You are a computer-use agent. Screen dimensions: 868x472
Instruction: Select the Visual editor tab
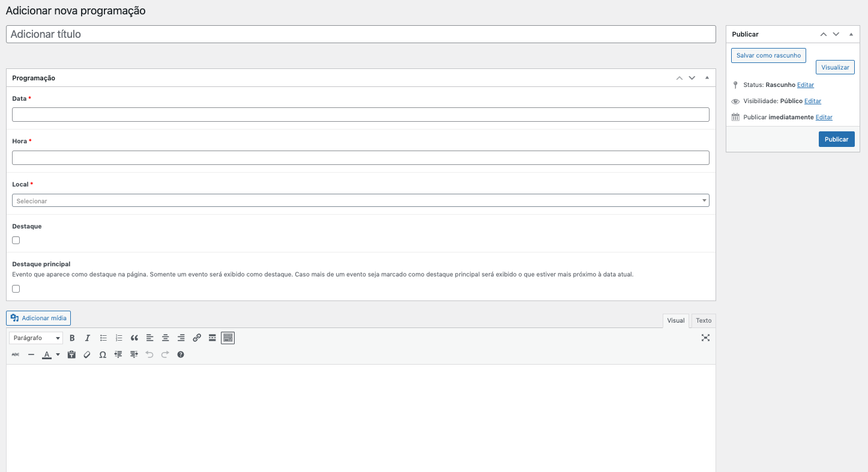[x=675, y=321]
